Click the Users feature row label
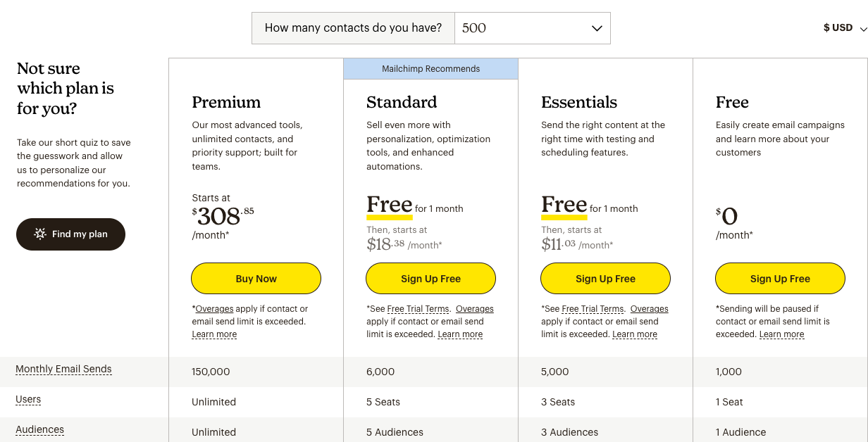The height and width of the screenshot is (442, 868). 28,399
